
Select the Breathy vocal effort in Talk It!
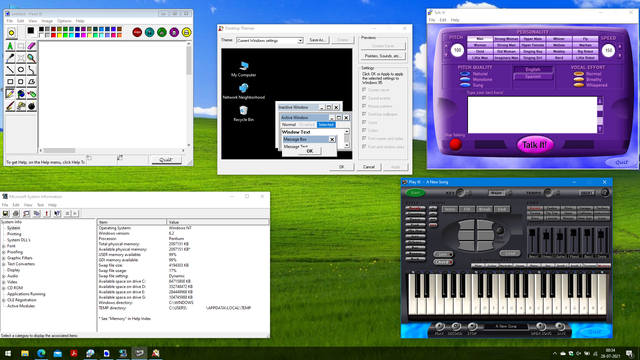point(578,80)
